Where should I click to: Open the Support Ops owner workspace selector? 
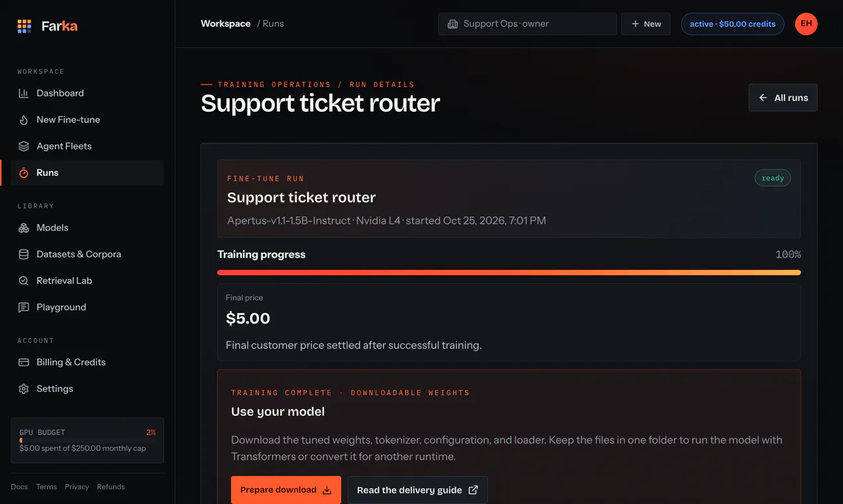point(527,24)
